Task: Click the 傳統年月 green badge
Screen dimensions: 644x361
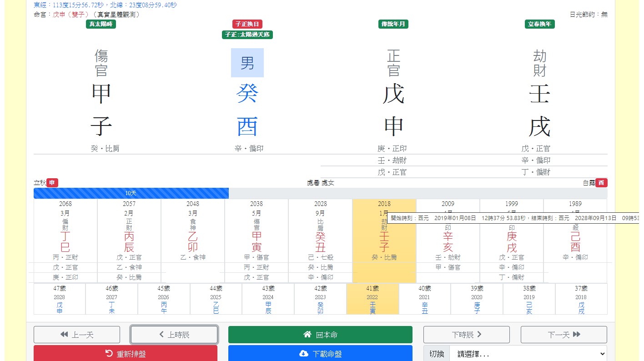Action: (393, 24)
